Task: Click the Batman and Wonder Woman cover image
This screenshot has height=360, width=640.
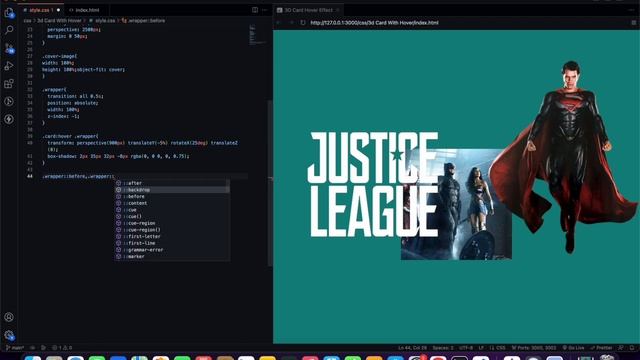Action: 456,204
